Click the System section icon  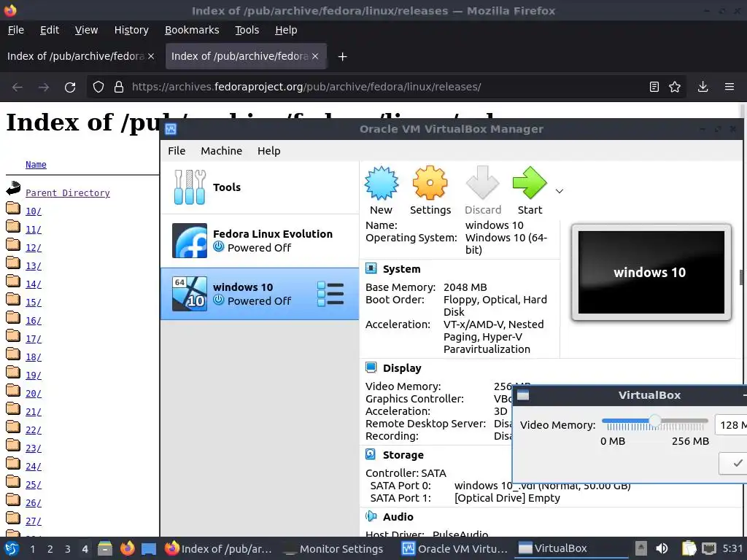(371, 268)
